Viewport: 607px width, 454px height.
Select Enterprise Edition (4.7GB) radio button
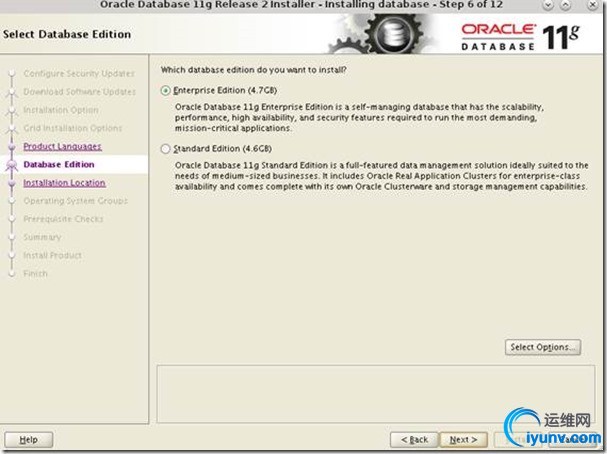(x=166, y=91)
